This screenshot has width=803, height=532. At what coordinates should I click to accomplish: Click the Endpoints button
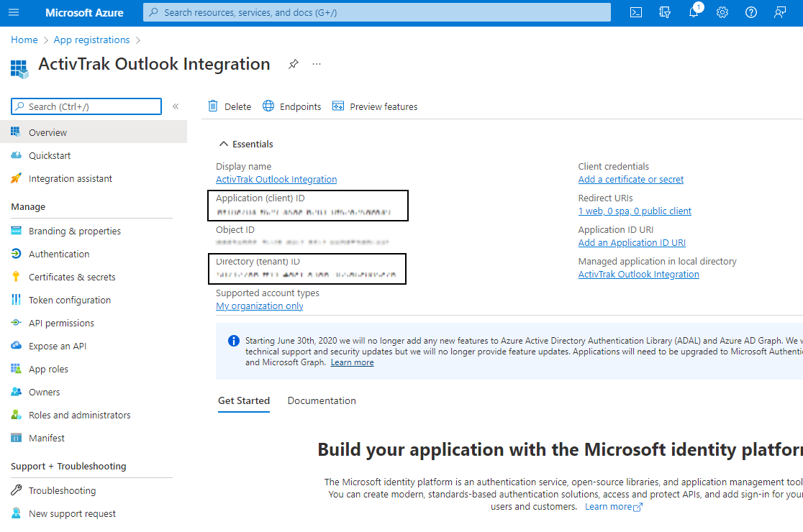coord(292,106)
